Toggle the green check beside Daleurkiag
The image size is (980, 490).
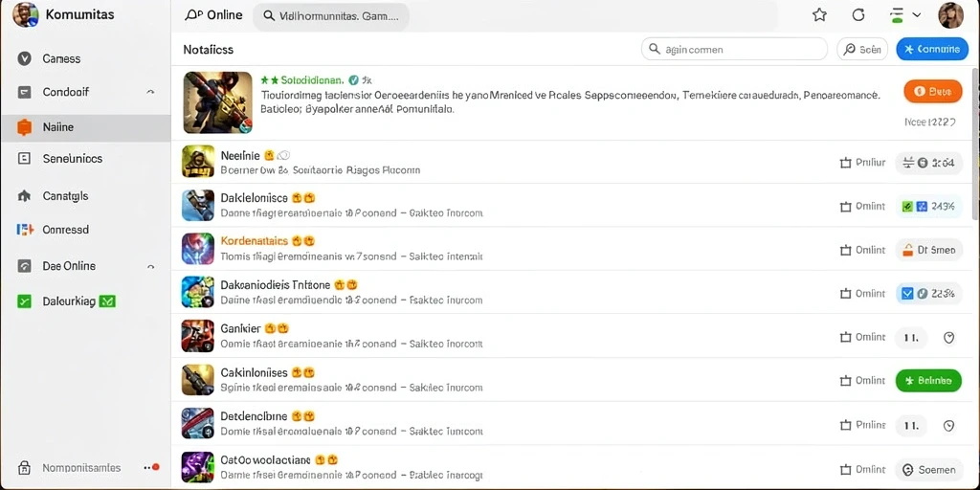tap(107, 301)
